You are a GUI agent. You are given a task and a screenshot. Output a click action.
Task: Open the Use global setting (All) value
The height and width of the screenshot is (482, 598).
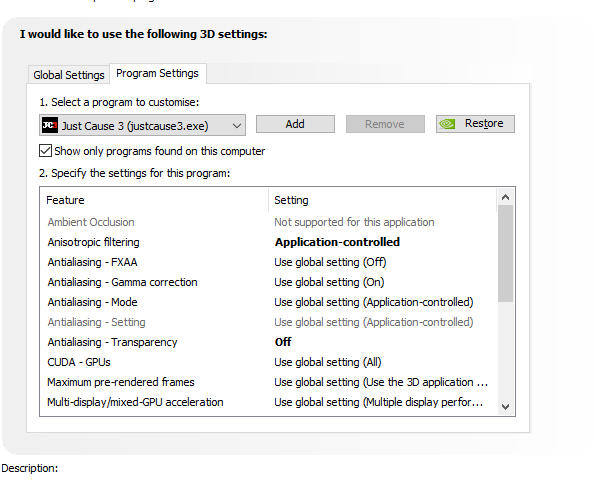click(x=328, y=362)
